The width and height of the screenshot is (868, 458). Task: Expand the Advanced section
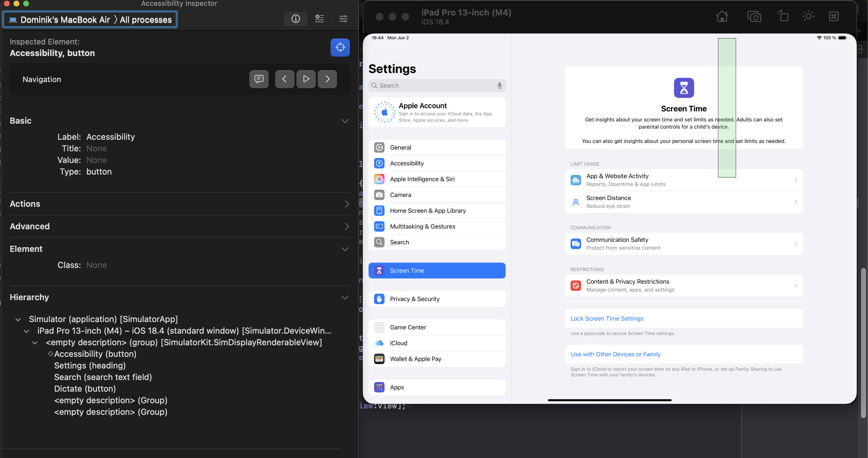point(346,227)
